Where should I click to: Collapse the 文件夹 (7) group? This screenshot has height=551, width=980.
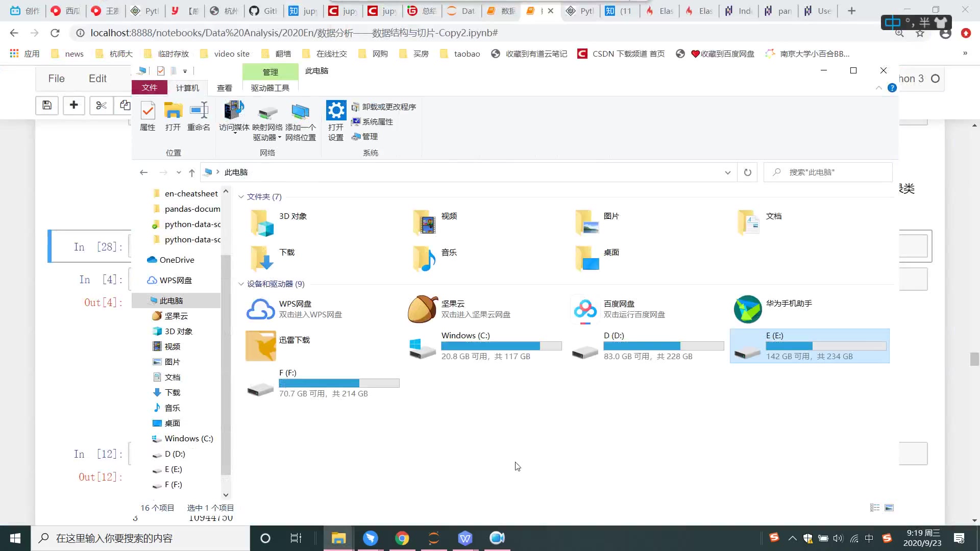pos(241,197)
